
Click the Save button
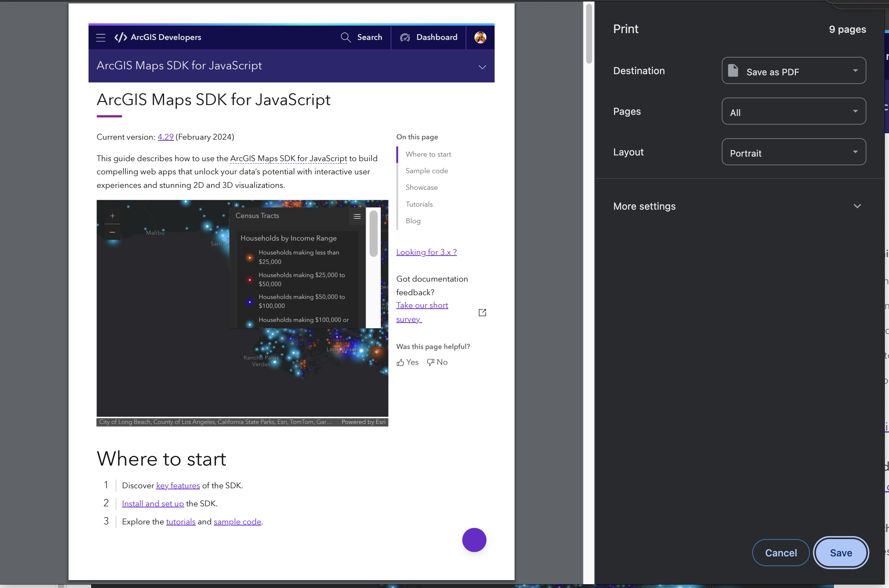[841, 553]
